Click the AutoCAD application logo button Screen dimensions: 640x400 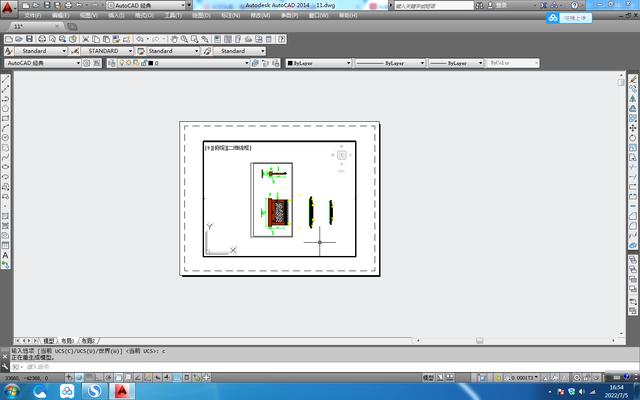click(8, 6)
